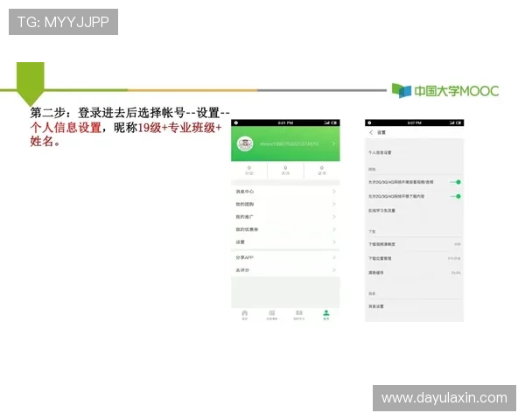The height and width of the screenshot is (420, 525).
Task: Expand 我的推广 row chevron
Action: pos(334,217)
